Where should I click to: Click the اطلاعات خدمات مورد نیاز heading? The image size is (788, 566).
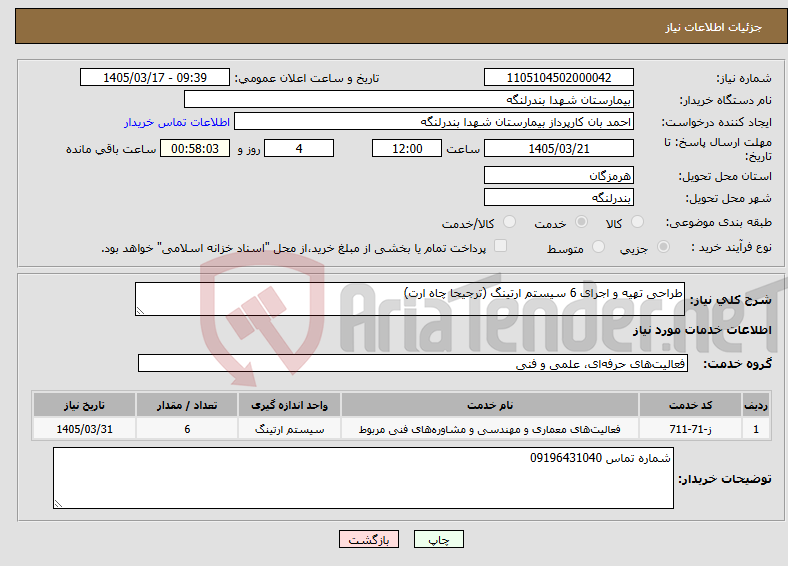(x=702, y=330)
